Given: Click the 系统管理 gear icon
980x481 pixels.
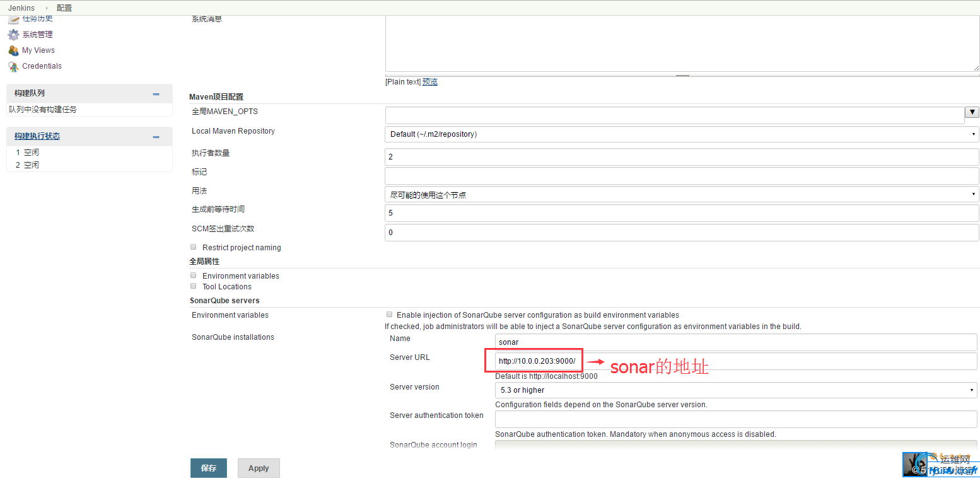Looking at the screenshot, I should click(x=13, y=35).
